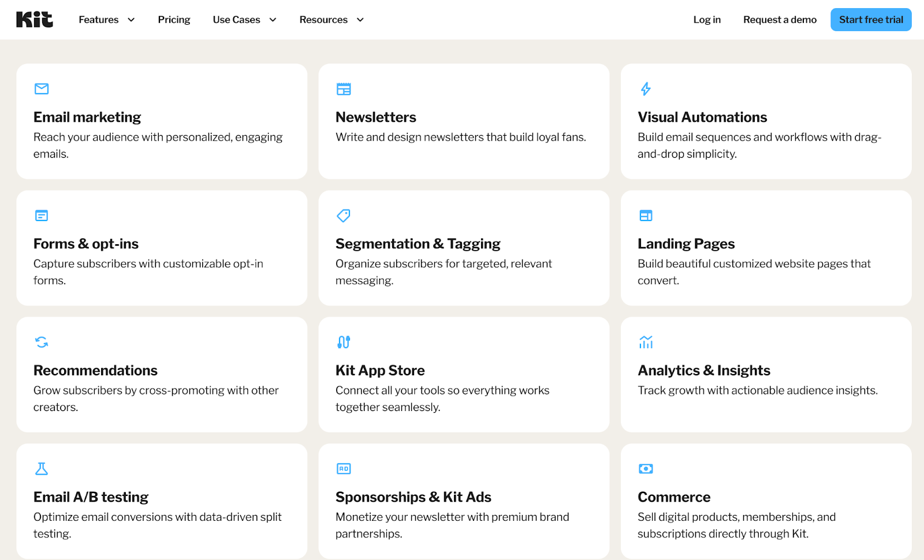Click the Log in link
The image size is (924, 560).
click(707, 20)
